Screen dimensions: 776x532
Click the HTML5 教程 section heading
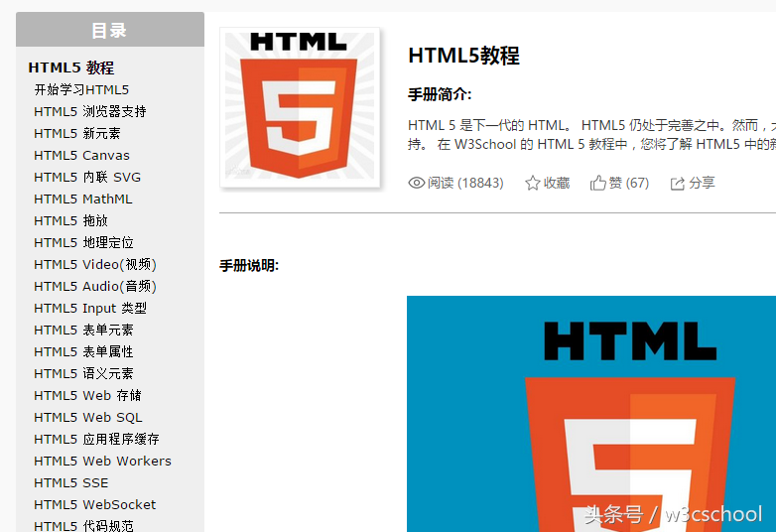coord(71,67)
